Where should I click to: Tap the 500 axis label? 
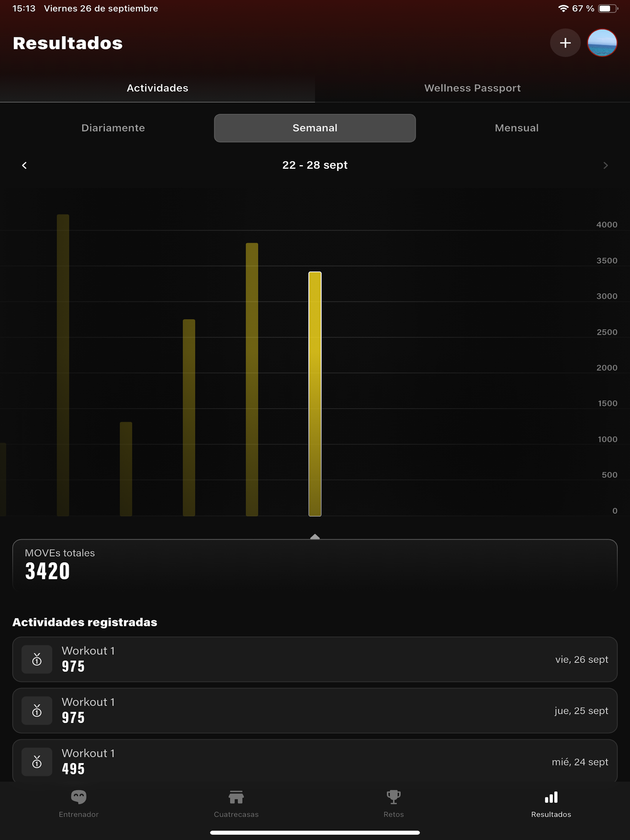[609, 475]
